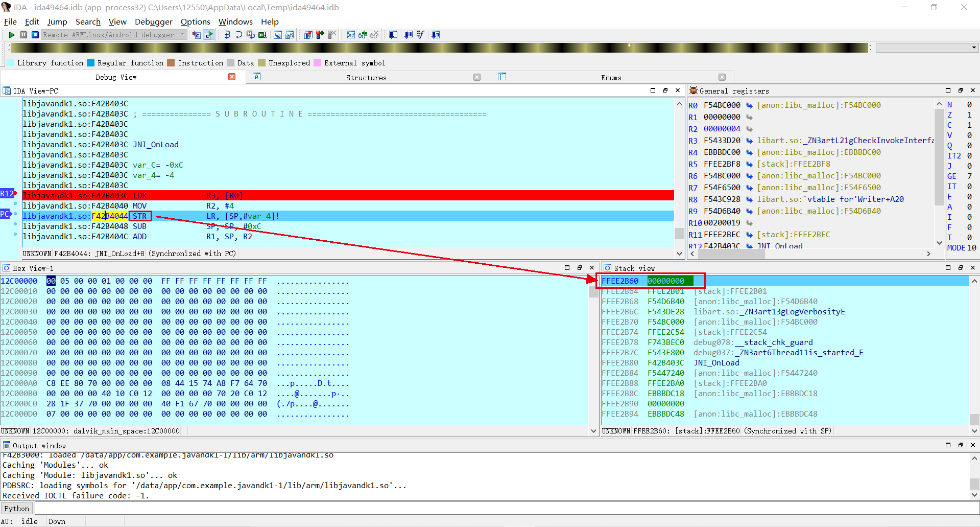Viewport: 980px width, 527px height.
Task: Click the add watch glasses icon
Action: [363, 35]
